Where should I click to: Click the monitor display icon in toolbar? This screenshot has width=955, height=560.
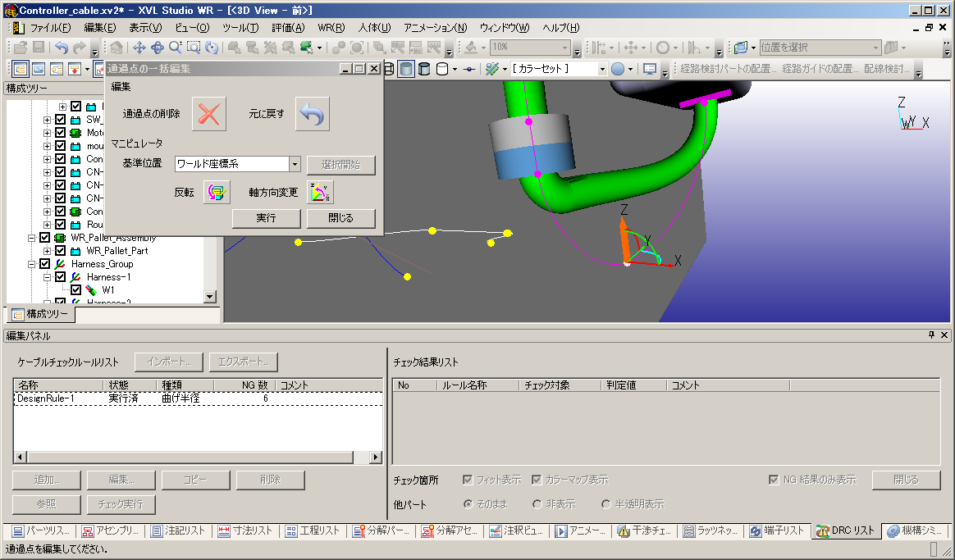[650, 69]
